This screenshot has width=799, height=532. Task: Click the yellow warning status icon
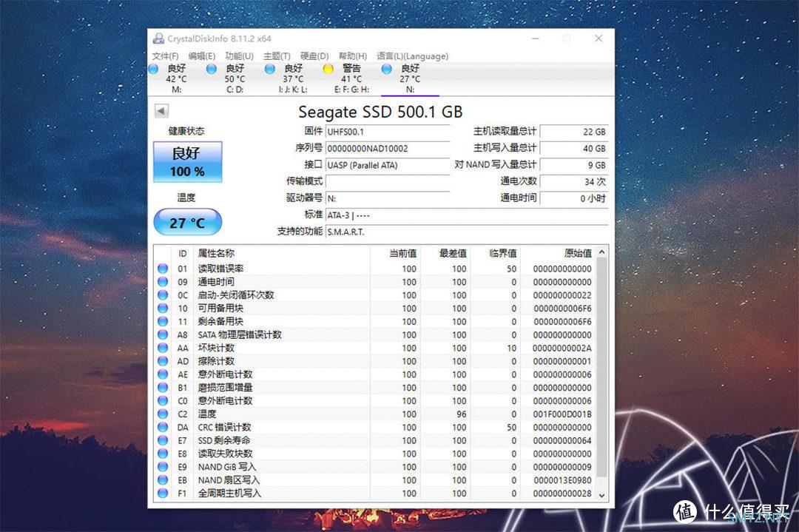pos(328,69)
